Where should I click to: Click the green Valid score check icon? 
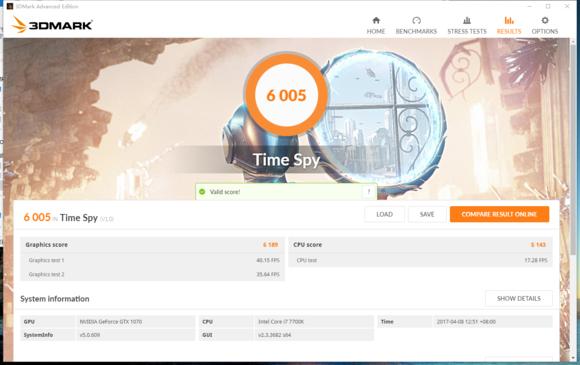(x=202, y=192)
